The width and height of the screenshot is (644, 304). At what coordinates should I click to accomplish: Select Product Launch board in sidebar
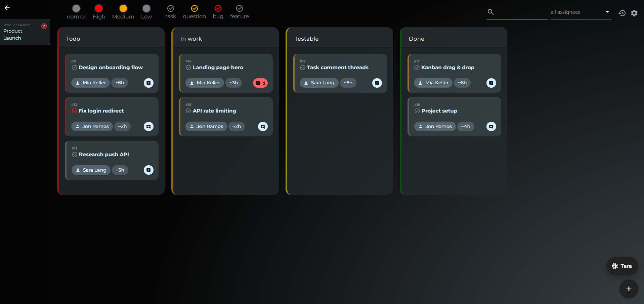point(25,32)
